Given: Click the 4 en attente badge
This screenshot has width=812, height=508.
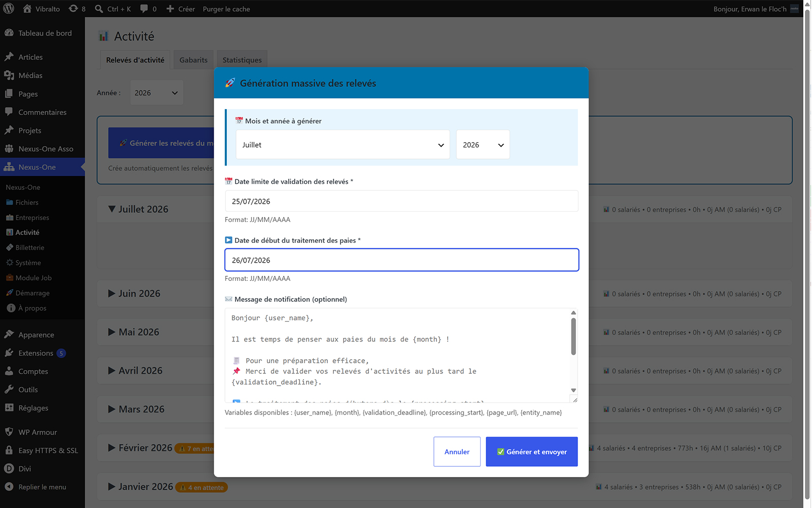Looking at the screenshot, I should click(x=201, y=488).
